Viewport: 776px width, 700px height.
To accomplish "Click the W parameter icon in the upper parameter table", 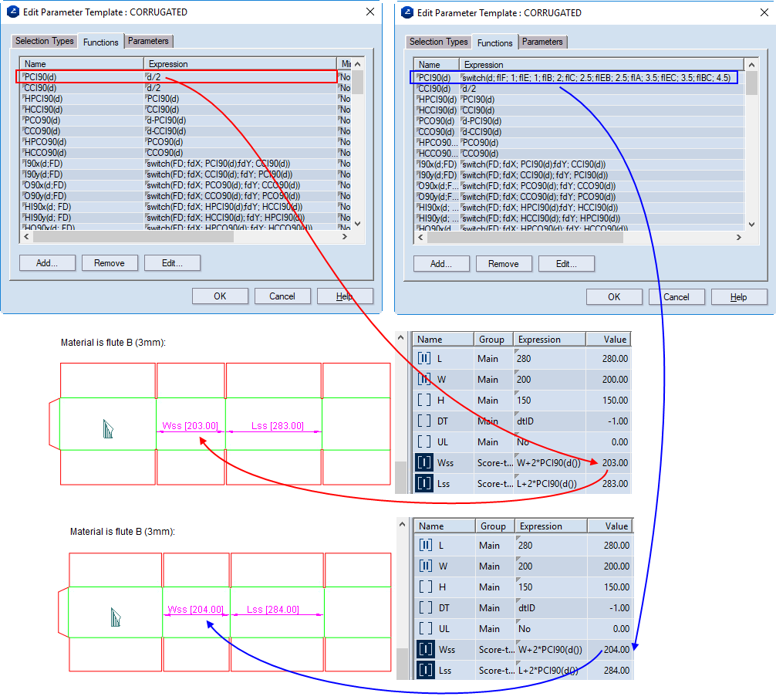I will [423, 379].
